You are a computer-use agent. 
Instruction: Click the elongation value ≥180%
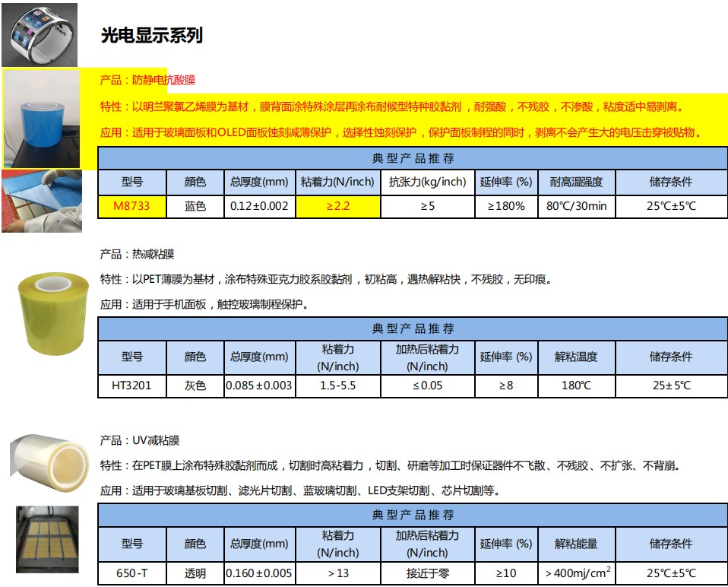point(506,206)
